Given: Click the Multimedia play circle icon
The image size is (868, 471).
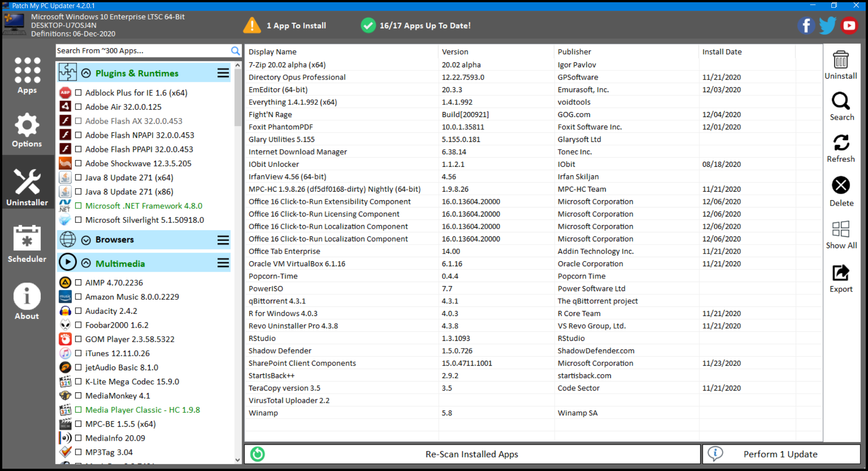Looking at the screenshot, I should [68, 262].
